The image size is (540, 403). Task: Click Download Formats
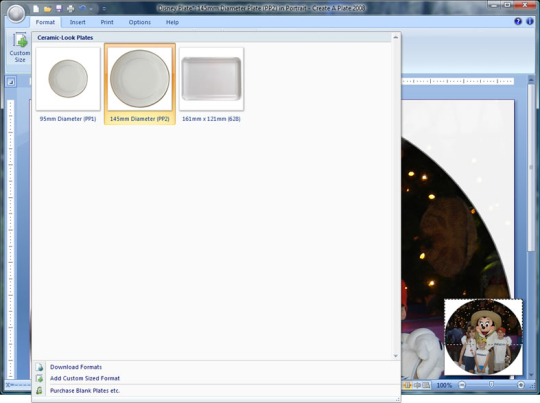click(76, 367)
